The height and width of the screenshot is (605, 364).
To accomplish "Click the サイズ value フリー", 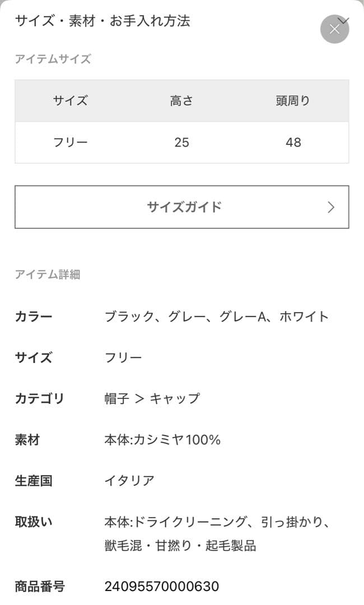I will (x=120, y=357).
